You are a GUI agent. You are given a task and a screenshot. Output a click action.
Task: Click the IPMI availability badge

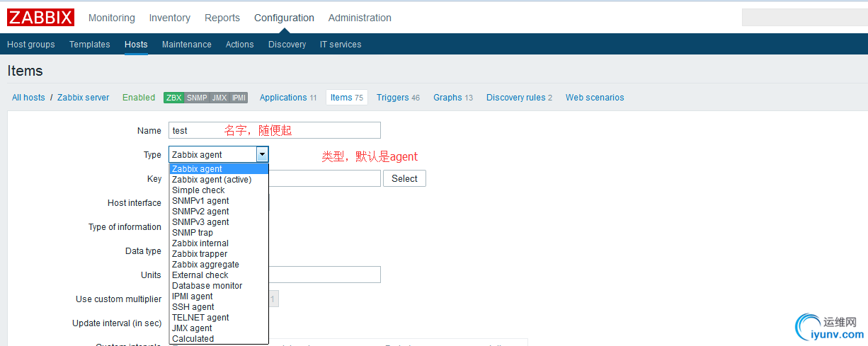[x=239, y=98]
